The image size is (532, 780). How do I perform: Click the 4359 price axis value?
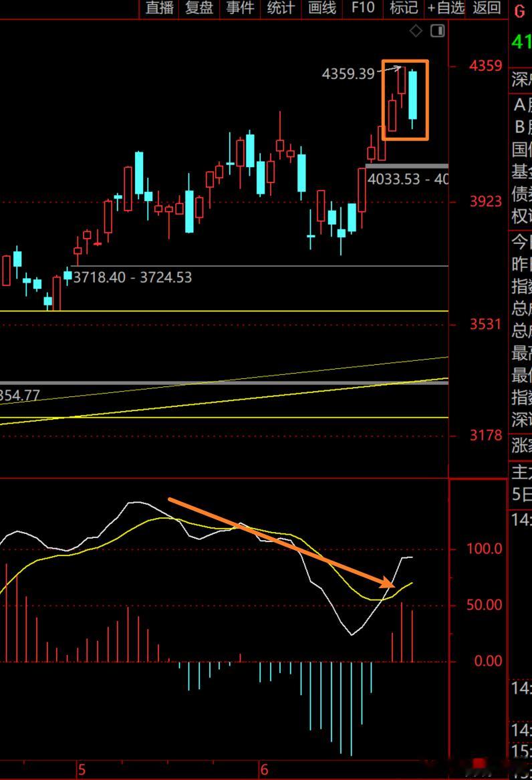tap(486, 66)
